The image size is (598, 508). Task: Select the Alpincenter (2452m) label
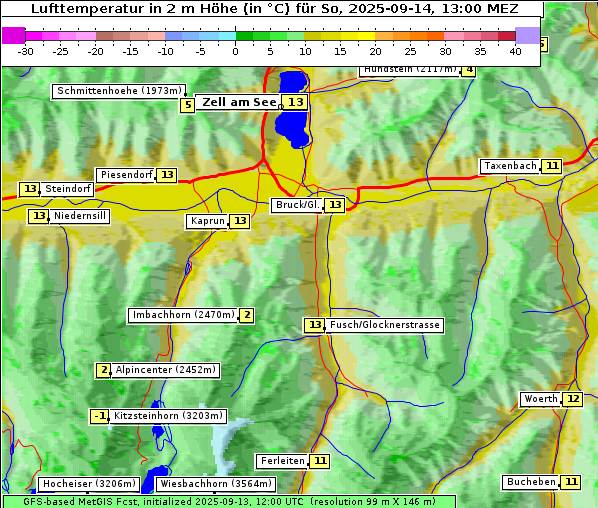pos(166,370)
